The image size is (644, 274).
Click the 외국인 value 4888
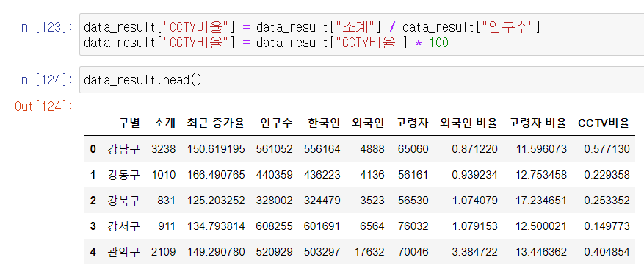[x=372, y=149]
